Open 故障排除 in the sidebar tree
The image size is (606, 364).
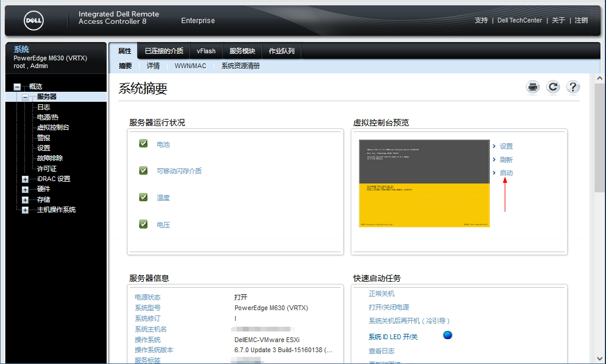tap(50, 158)
